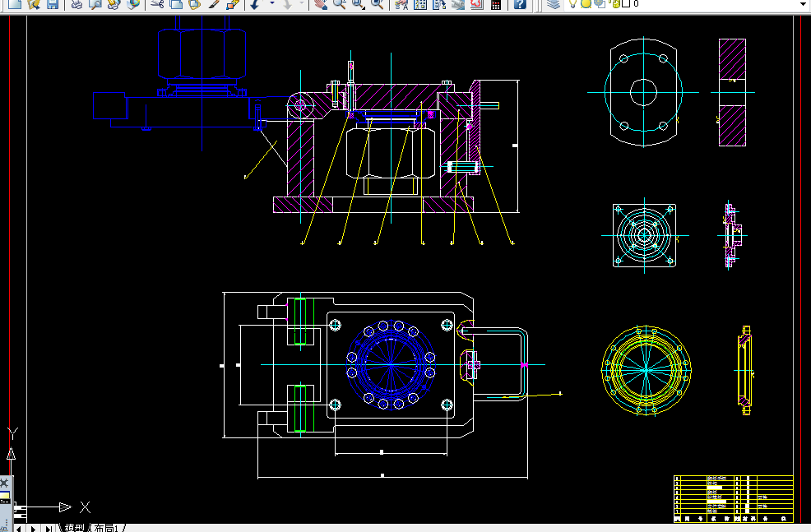Open Markup Set Manager icon
Image resolution: width=811 pixels, height=532 pixels.
tap(476, 4)
